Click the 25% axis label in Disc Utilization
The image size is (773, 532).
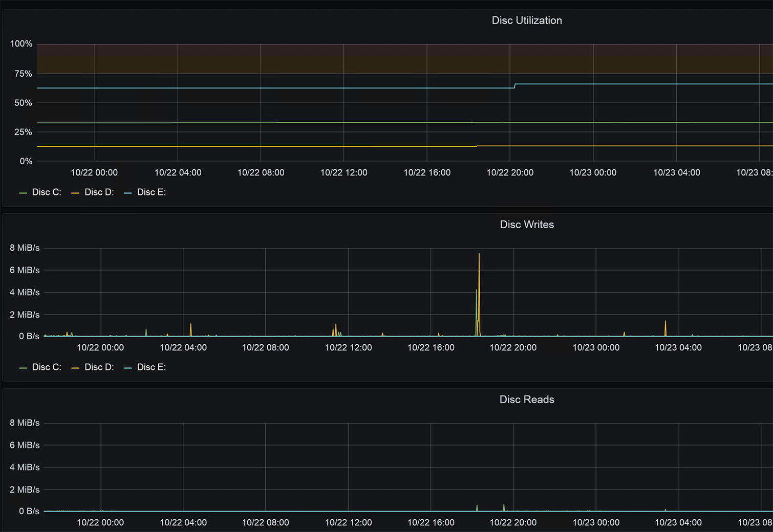click(23, 132)
